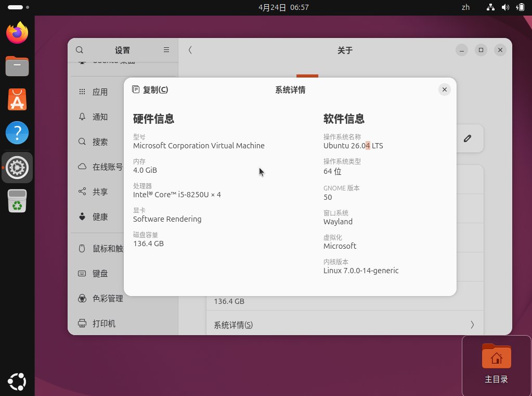Open the Settings hamburger menu
Screen dimensions: 532x396
click(x=166, y=50)
